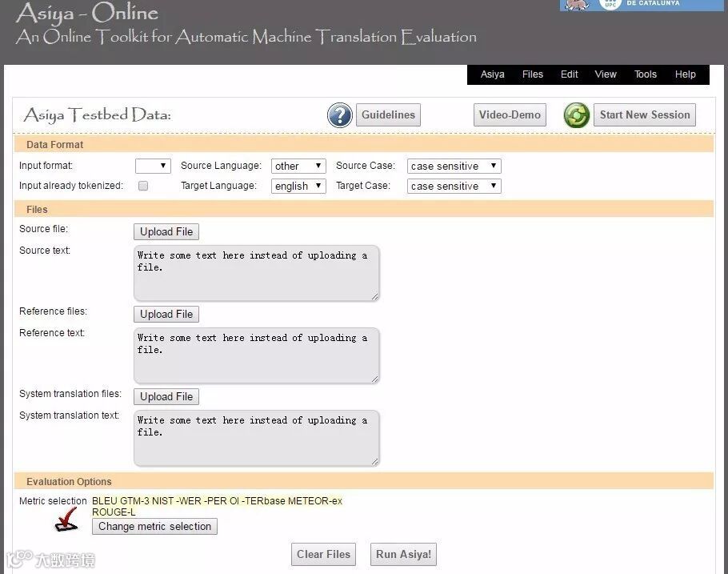Viewport: 728px width, 574px height.
Task: Focus the System translation text box
Action: point(256,438)
